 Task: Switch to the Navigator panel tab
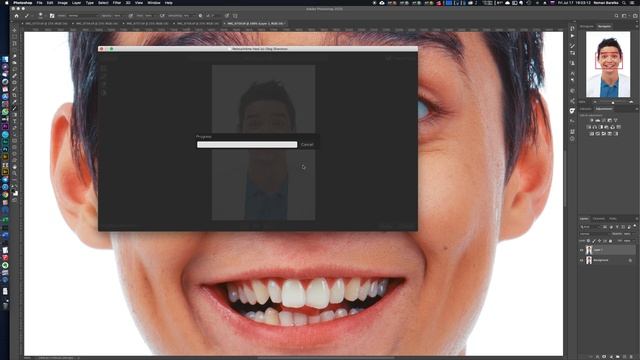tap(604, 26)
